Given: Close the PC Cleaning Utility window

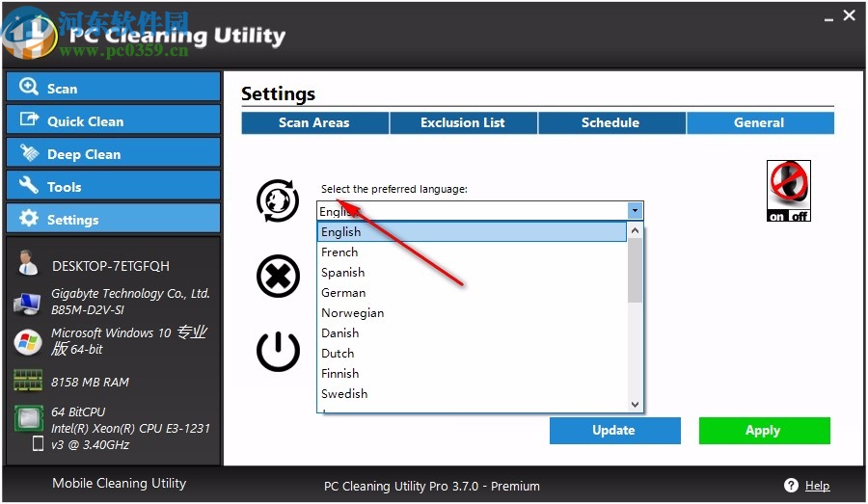Looking at the screenshot, I should pos(849,15).
